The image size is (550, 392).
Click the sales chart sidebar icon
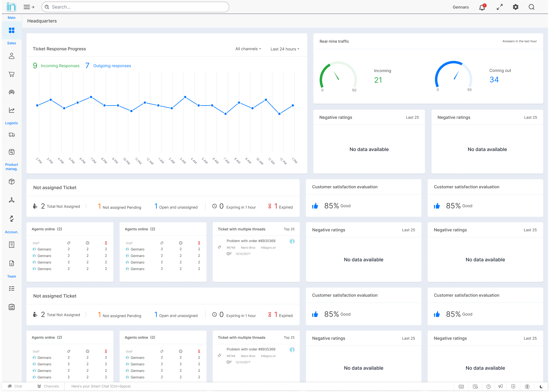click(x=12, y=110)
